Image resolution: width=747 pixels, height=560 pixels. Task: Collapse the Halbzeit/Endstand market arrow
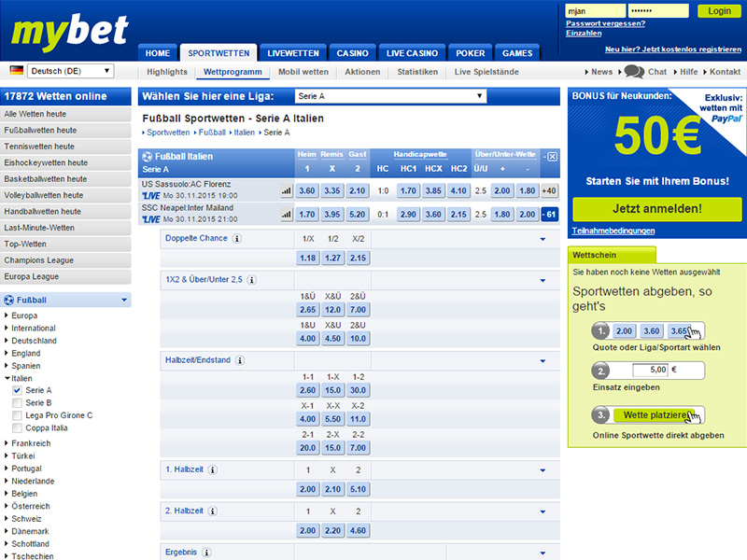pos(543,361)
